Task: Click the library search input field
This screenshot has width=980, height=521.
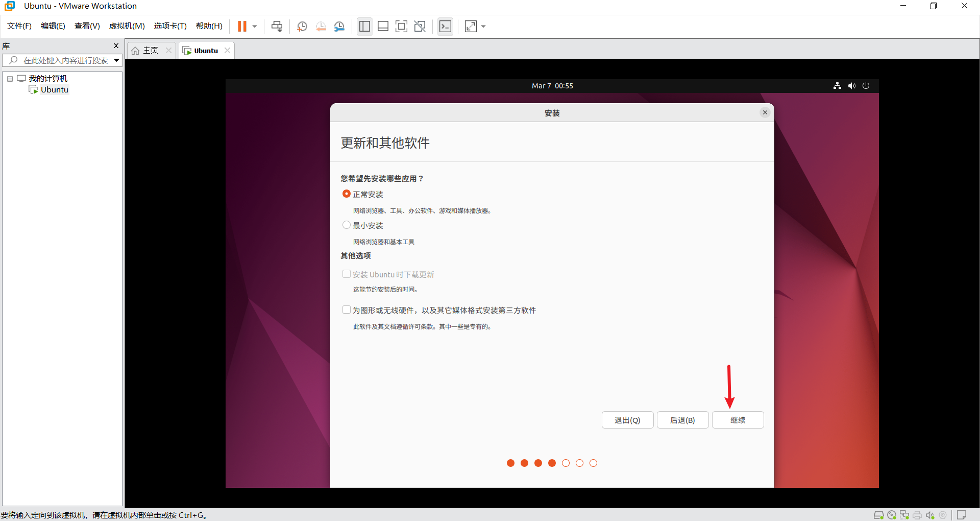Action: (x=65, y=60)
